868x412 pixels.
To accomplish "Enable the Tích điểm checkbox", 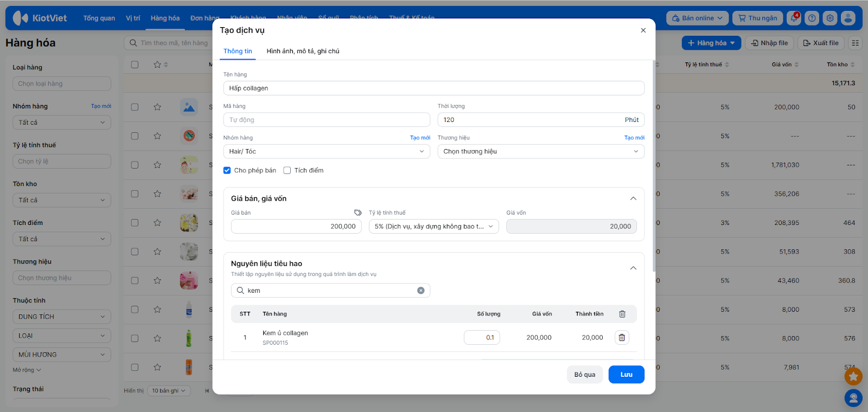I will pyautogui.click(x=288, y=170).
